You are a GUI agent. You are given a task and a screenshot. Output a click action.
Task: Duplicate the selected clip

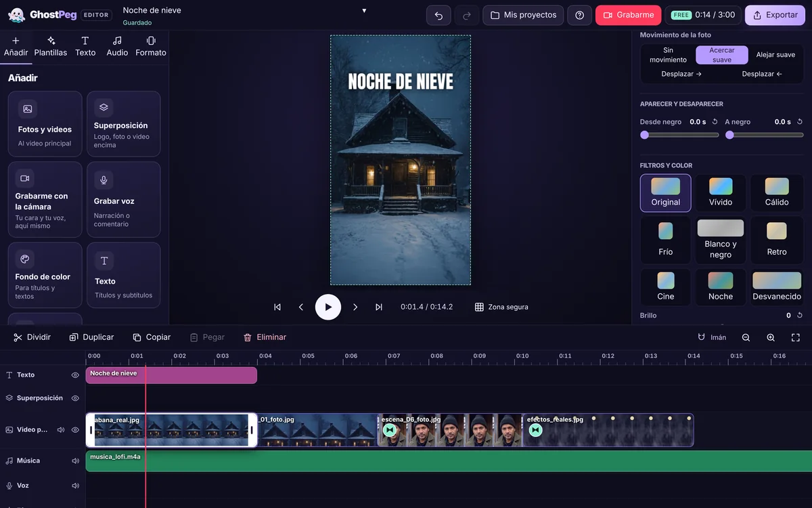click(x=91, y=337)
